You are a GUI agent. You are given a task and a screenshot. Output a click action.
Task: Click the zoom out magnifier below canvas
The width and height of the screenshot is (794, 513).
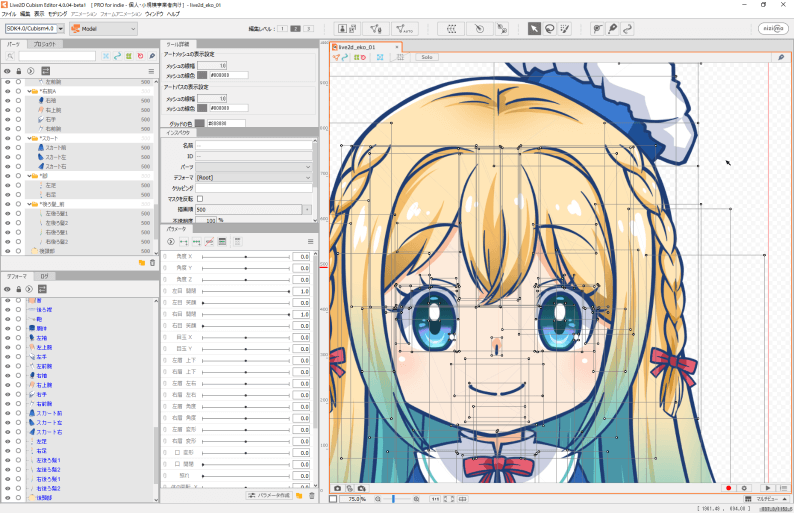click(x=378, y=499)
